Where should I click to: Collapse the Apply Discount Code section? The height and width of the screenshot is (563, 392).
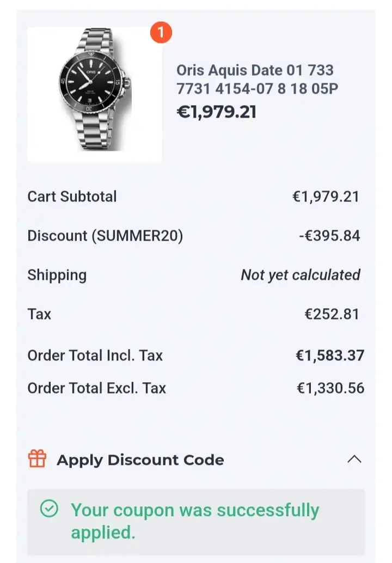click(354, 460)
